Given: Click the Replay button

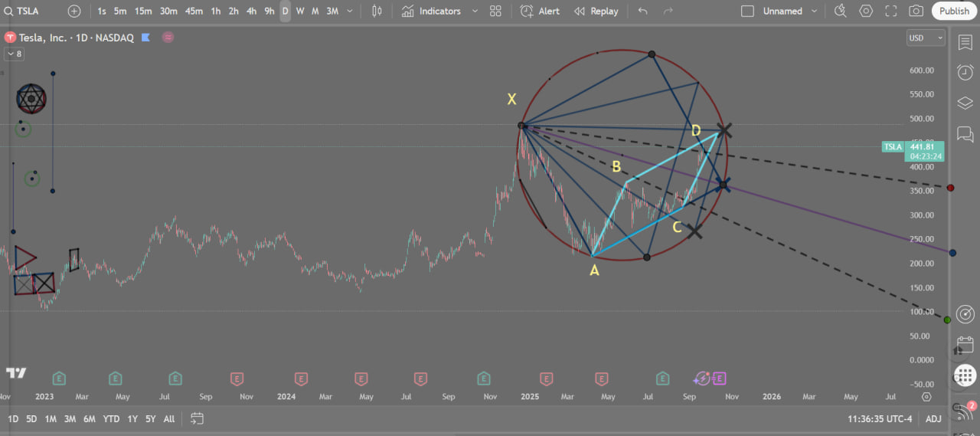Looking at the screenshot, I should coord(596,11).
